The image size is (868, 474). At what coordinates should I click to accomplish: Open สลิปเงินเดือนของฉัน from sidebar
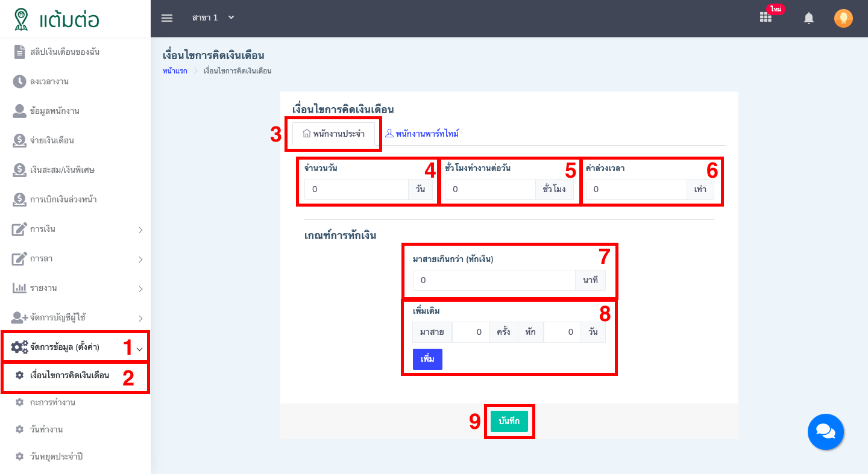[x=64, y=52]
